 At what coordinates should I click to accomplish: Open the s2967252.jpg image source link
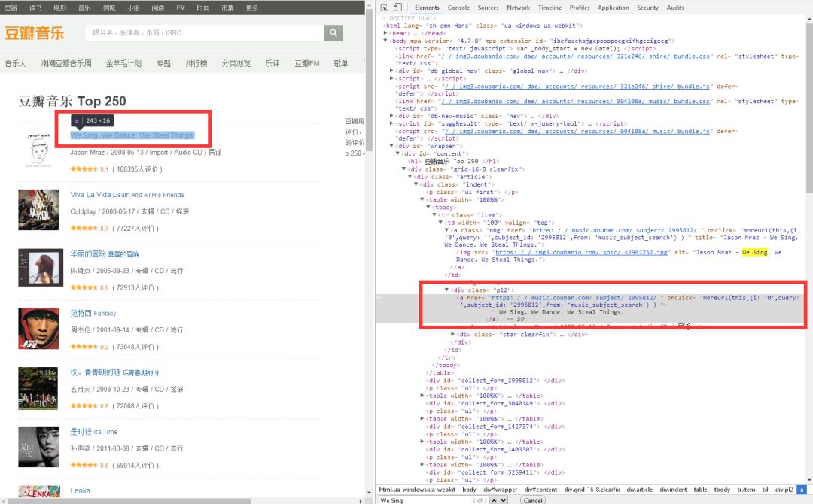[582, 252]
